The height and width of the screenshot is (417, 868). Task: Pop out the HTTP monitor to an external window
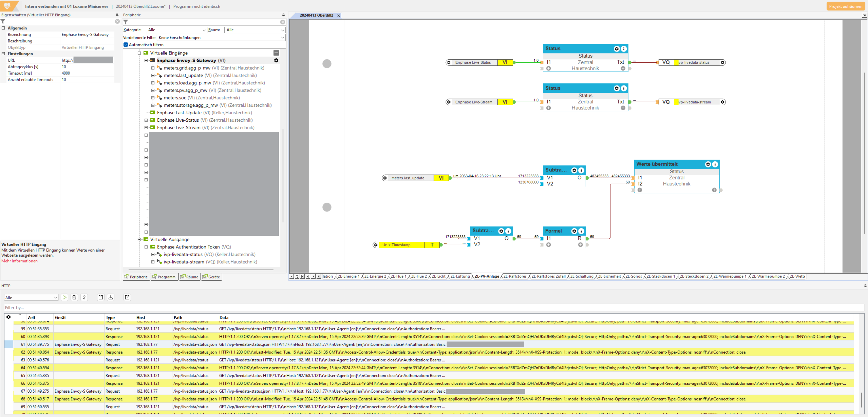(x=127, y=297)
